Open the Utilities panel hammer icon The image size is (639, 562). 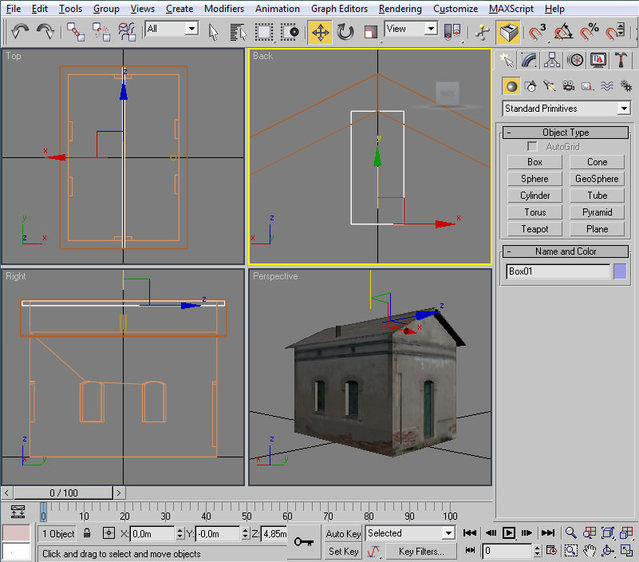pos(621,60)
